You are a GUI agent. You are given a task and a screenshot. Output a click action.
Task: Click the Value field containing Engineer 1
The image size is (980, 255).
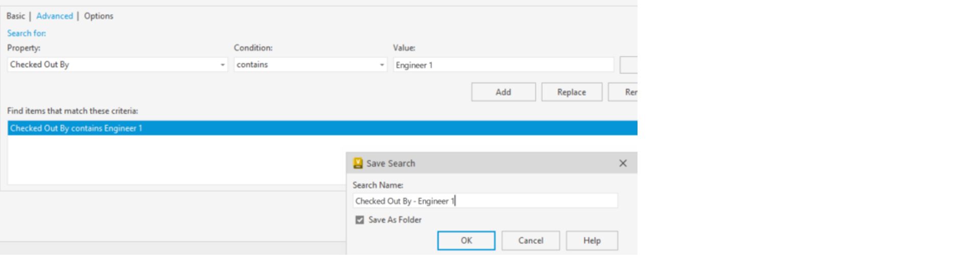click(x=503, y=65)
